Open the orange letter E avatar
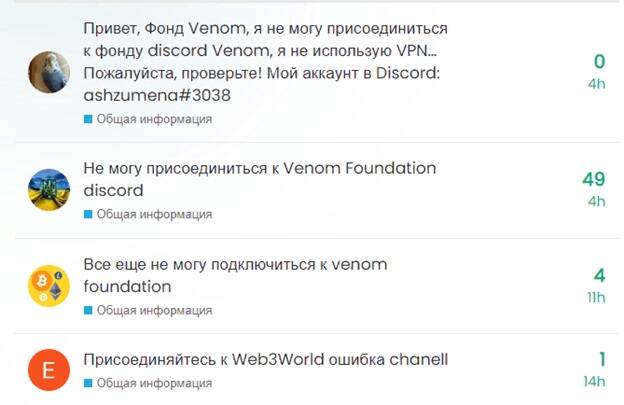 (47, 370)
